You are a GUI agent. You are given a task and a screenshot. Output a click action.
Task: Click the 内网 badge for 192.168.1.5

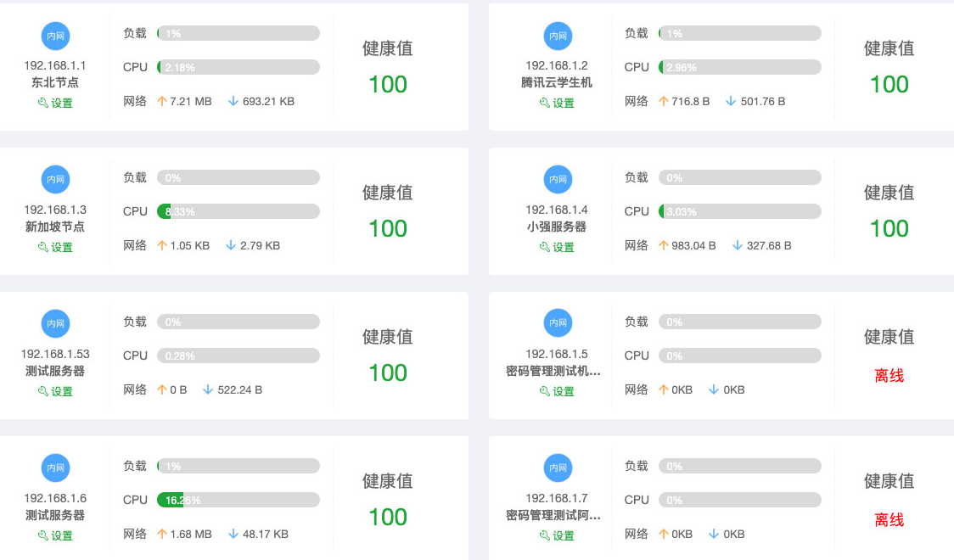pos(558,324)
